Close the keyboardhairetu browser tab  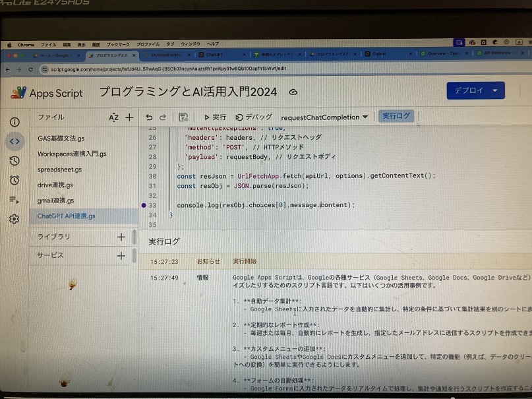189,55
